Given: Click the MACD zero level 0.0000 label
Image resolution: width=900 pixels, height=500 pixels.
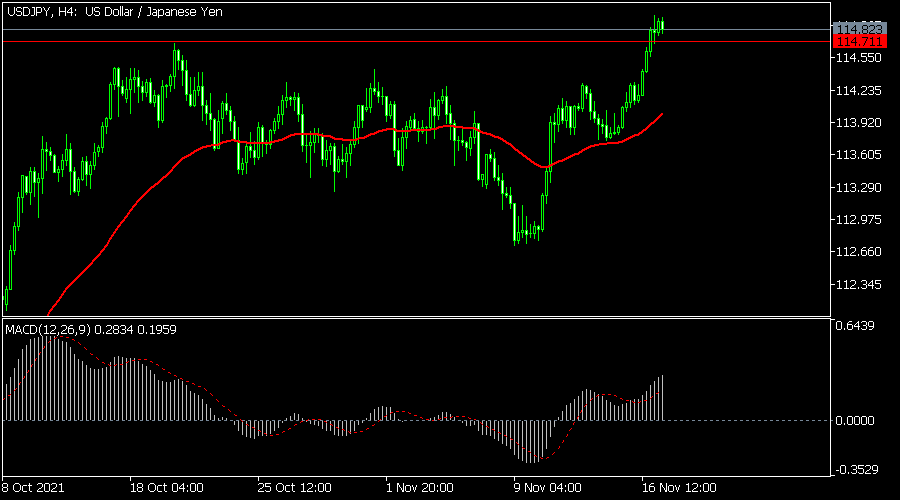Looking at the screenshot, I should pos(855,421).
